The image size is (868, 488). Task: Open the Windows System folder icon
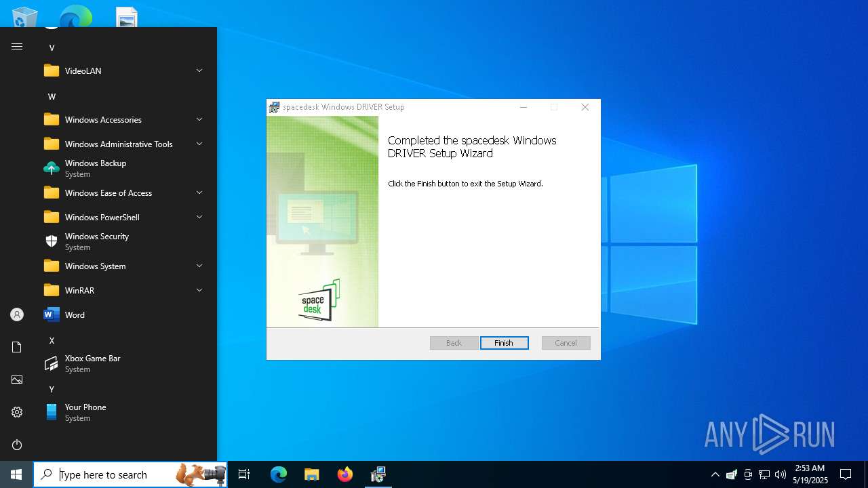(x=52, y=266)
